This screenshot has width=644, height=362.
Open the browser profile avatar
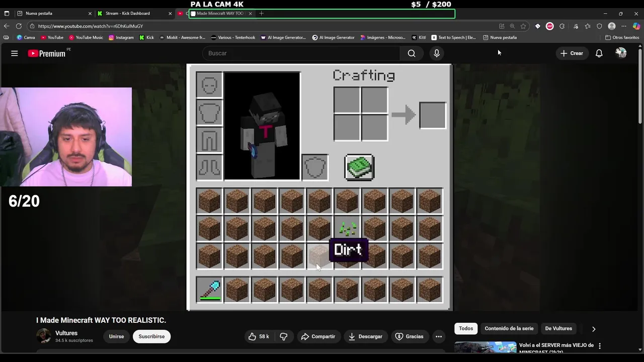612,26
